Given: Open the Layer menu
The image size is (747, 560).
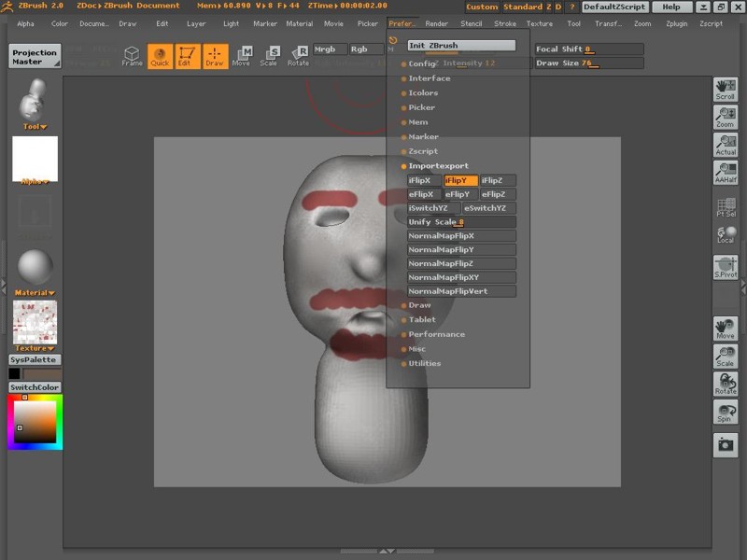Looking at the screenshot, I should 196,23.
